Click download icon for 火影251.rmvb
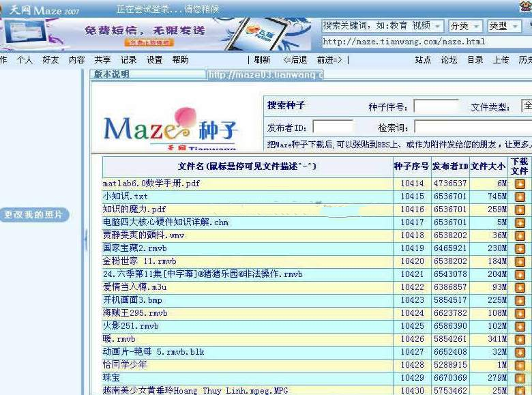This screenshot has width=532, height=395. click(x=520, y=327)
